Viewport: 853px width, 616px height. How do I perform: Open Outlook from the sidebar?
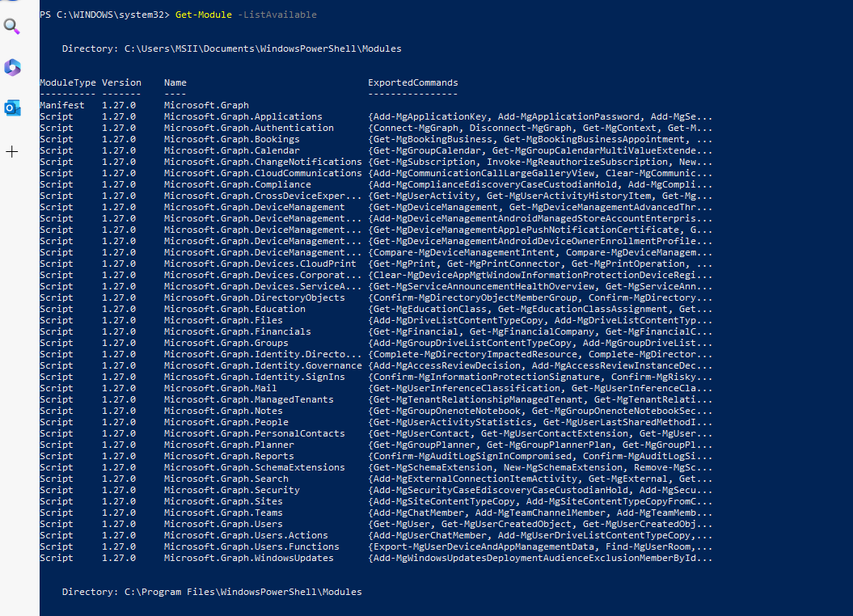(11, 108)
